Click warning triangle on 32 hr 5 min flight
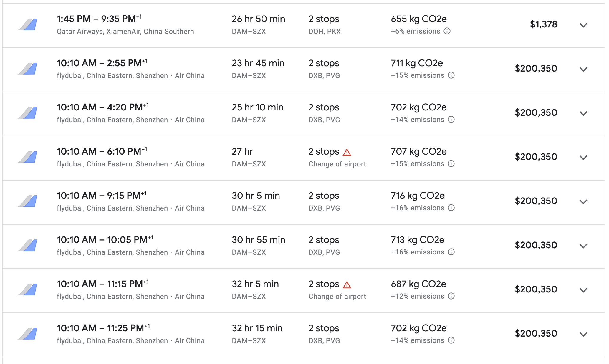The width and height of the screenshot is (609, 364). click(x=347, y=285)
